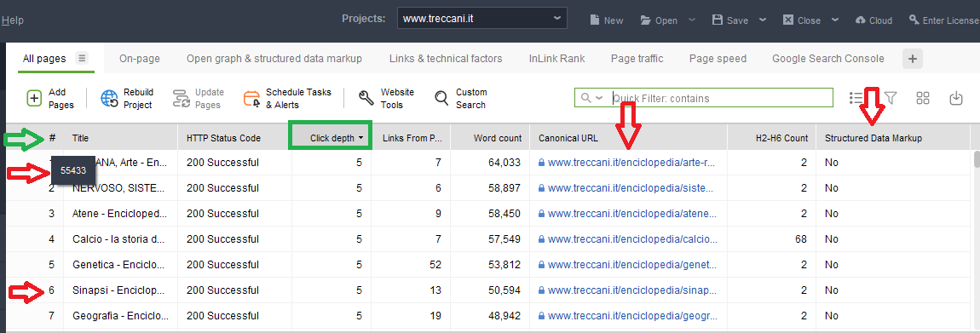Open the All pages tab menu icon
The image size is (980, 333).
click(x=82, y=58)
